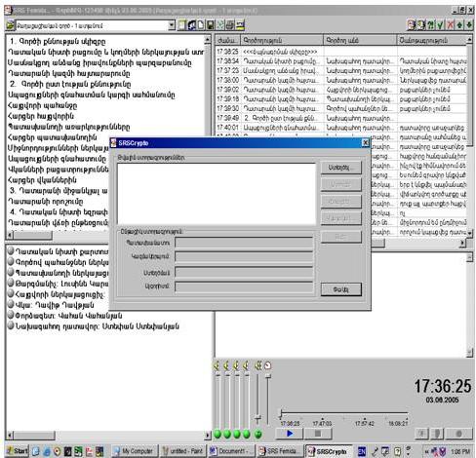Click the floppy disk save icon in toolbar
The image size is (476, 458).
[x=210, y=25]
